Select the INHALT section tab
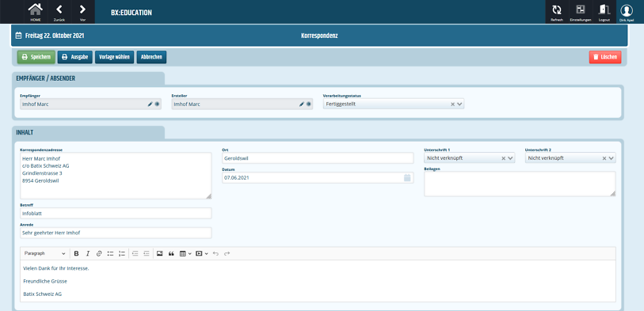The height and width of the screenshot is (311, 644). click(x=88, y=132)
